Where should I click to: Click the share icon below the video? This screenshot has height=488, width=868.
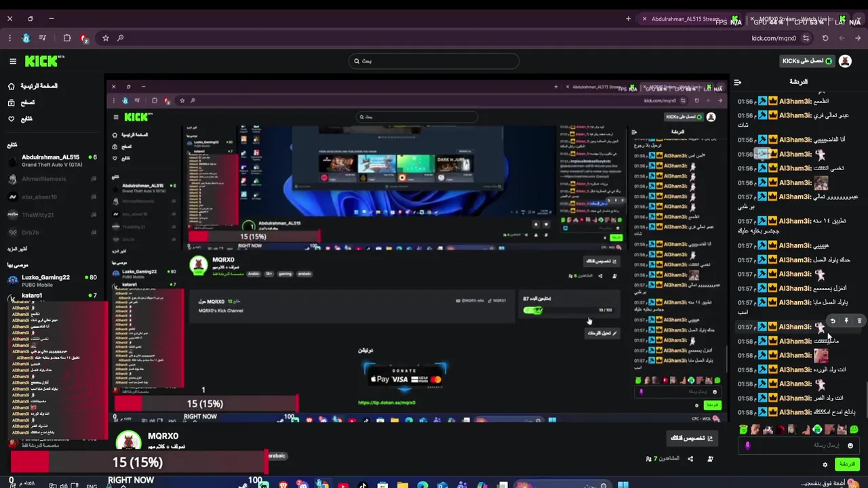[690, 459]
